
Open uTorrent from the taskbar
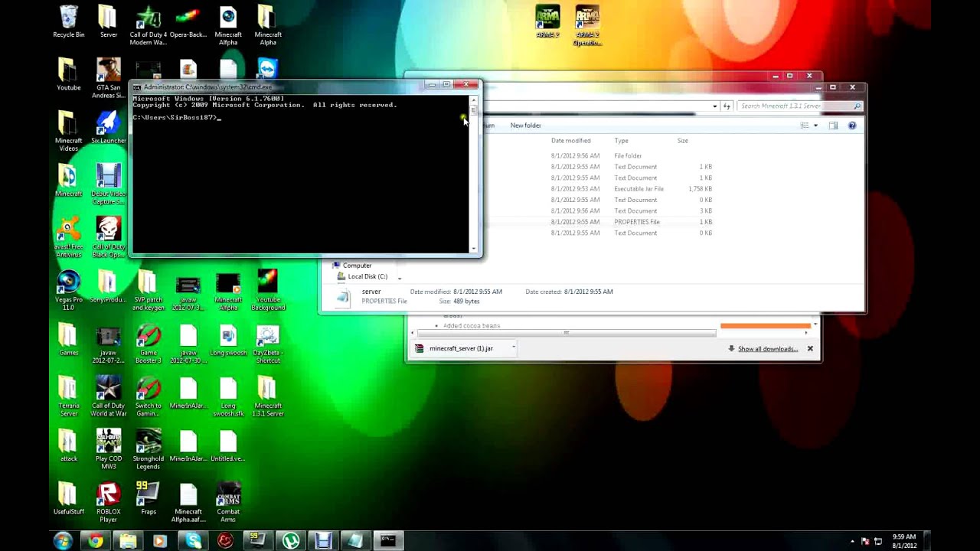(x=291, y=541)
